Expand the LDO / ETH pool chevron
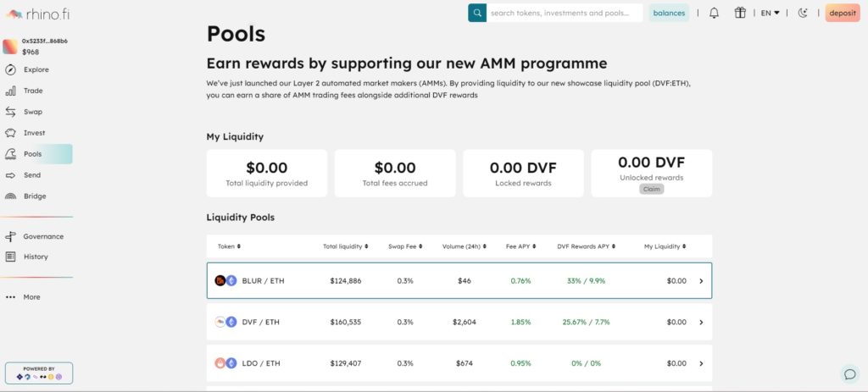868x392 pixels. pos(701,364)
